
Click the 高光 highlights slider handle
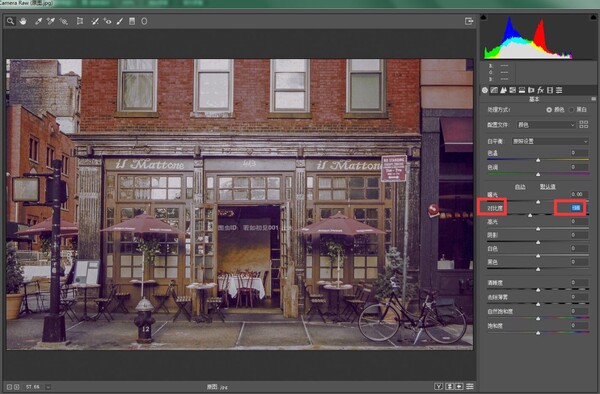click(538, 229)
